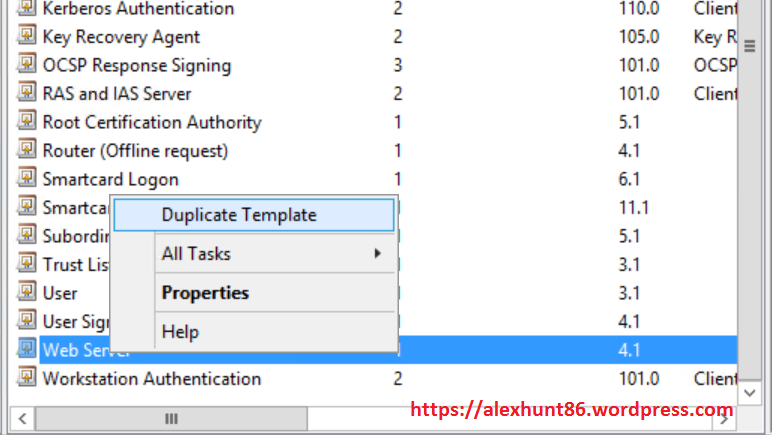Click the Root Certification Authority icon

click(x=27, y=123)
